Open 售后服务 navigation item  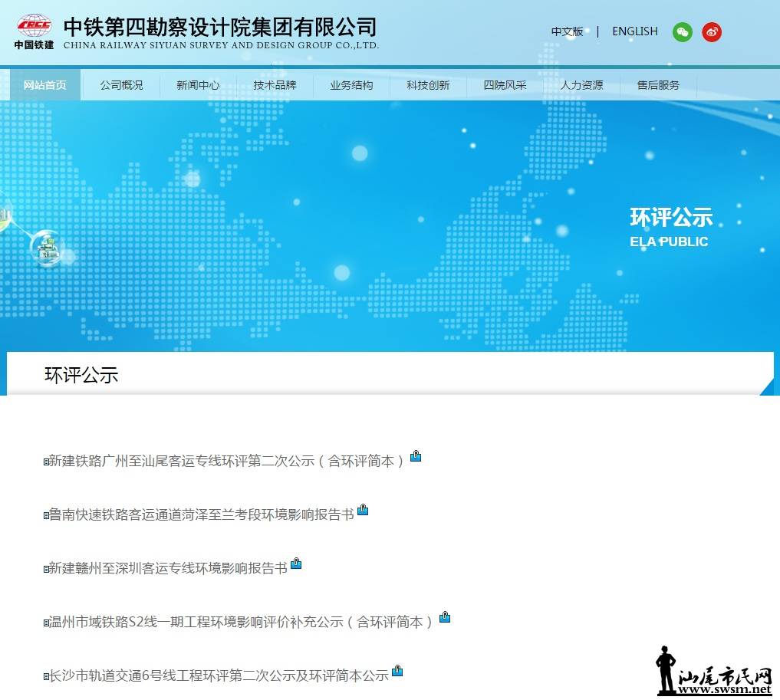pos(658,85)
